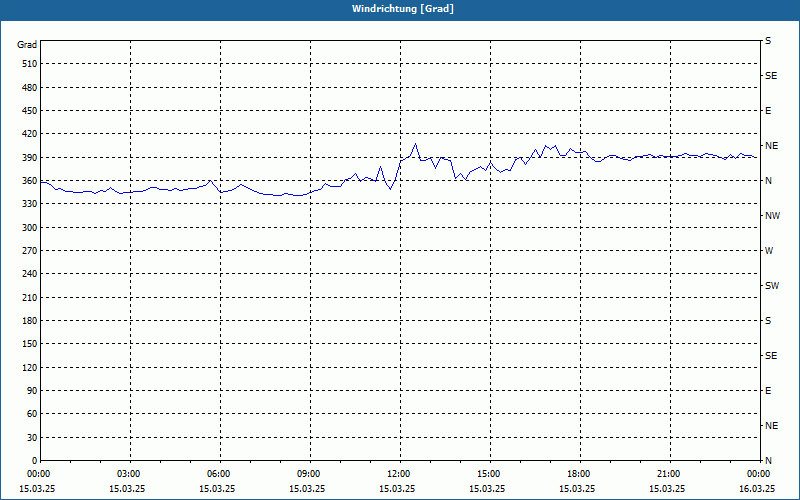Click the 300 axis label
This screenshot has height=500, width=800.
pos(30,228)
